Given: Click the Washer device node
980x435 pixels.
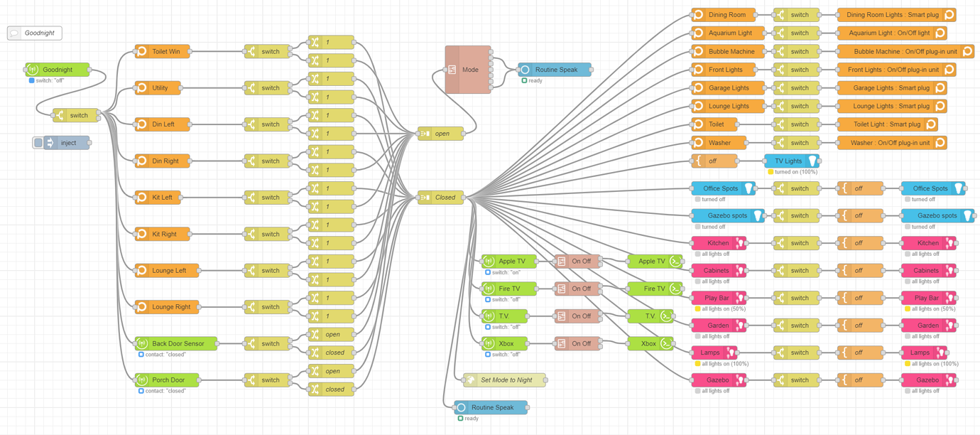Looking at the screenshot, I should (x=719, y=142).
